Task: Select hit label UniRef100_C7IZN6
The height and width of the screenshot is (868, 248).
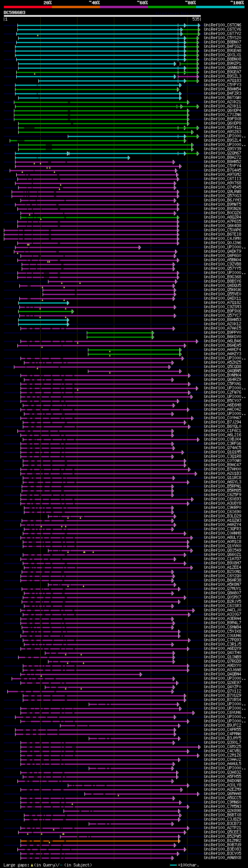Action: [222, 115]
